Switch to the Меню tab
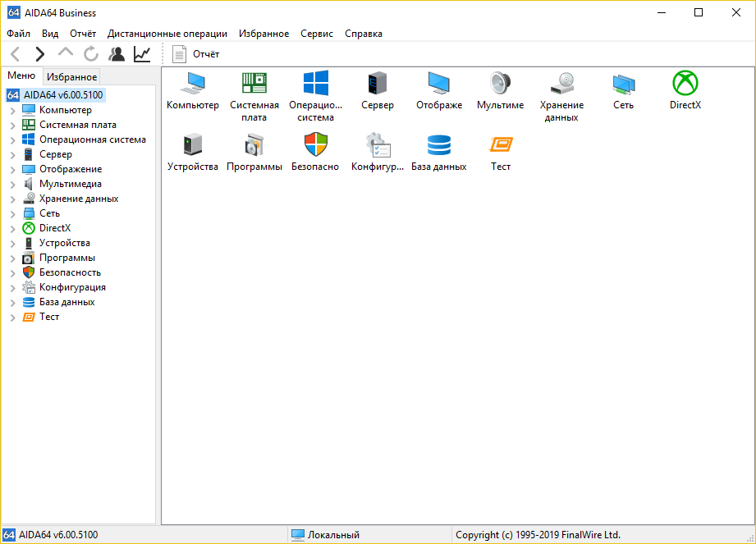The image size is (756, 544). pos(21,75)
